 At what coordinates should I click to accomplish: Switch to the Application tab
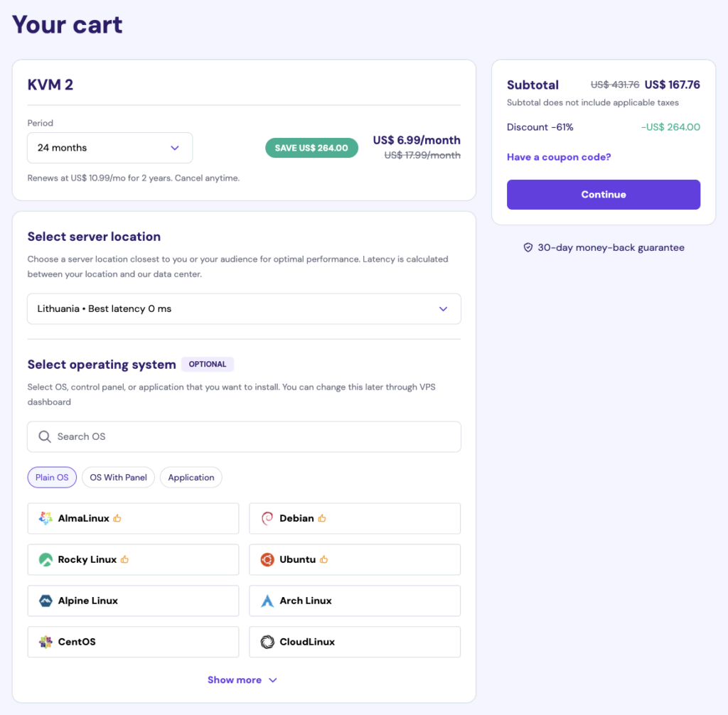pos(191,478)
